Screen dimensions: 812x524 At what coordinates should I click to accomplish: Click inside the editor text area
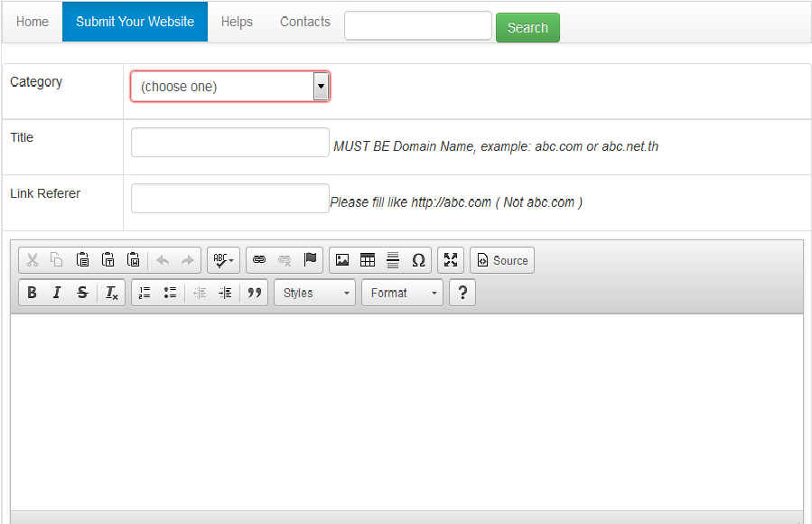[406, 412]
